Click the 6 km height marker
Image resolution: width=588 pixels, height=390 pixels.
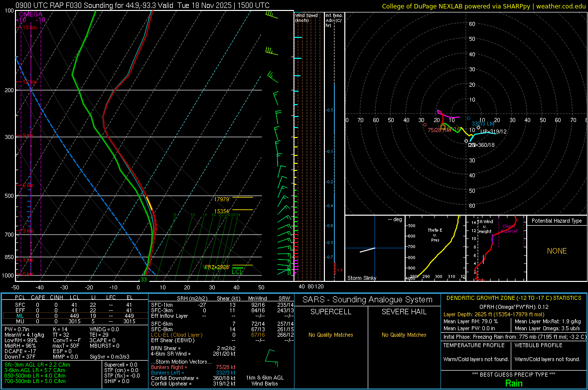pos(27,185)
